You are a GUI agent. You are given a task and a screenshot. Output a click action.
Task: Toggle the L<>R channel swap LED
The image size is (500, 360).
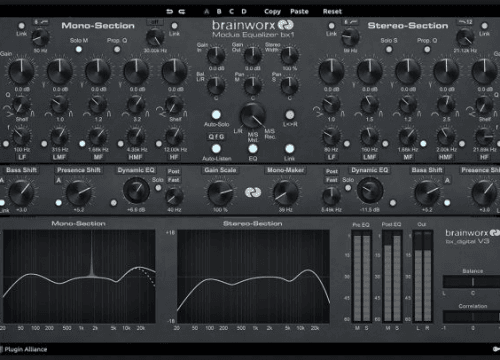tap(290, 115)
